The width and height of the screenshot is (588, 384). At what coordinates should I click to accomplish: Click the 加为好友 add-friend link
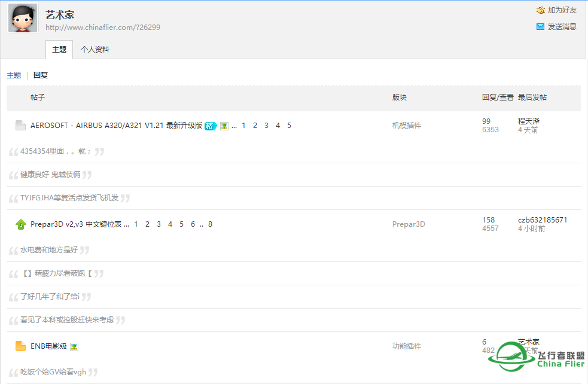[x=562, y=10]
